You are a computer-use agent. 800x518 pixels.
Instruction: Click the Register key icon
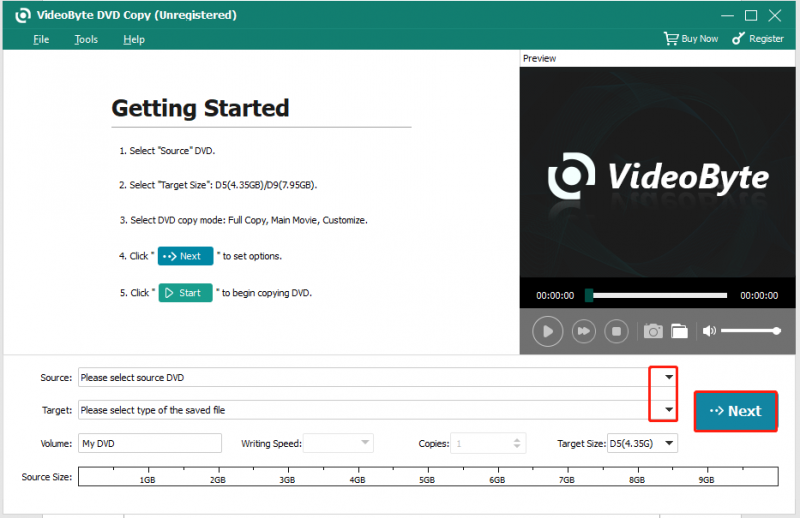pyautogui.click(x=738, y=38)
